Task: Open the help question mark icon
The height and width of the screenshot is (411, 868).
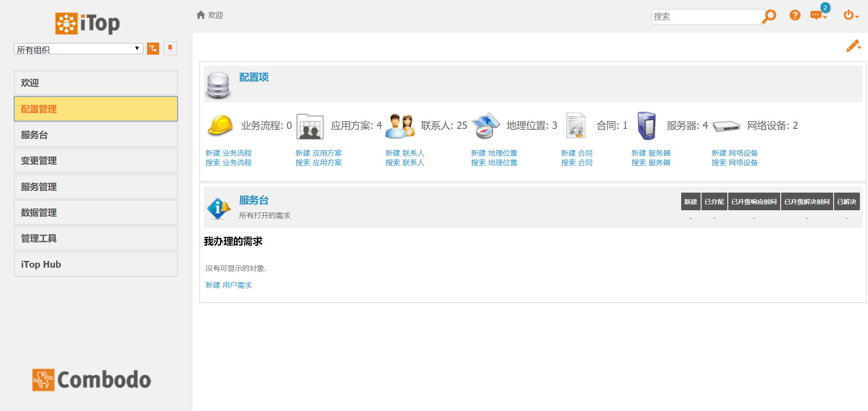Action: 795,15
